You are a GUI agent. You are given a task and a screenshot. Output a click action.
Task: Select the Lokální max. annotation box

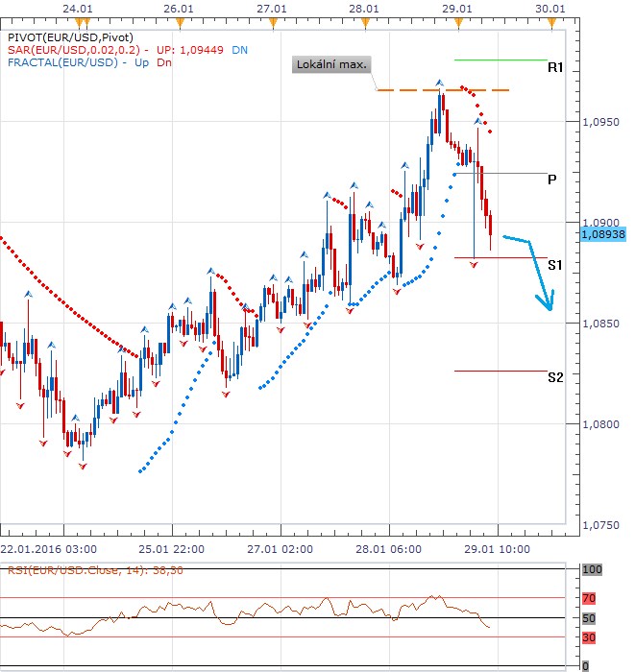331,65
